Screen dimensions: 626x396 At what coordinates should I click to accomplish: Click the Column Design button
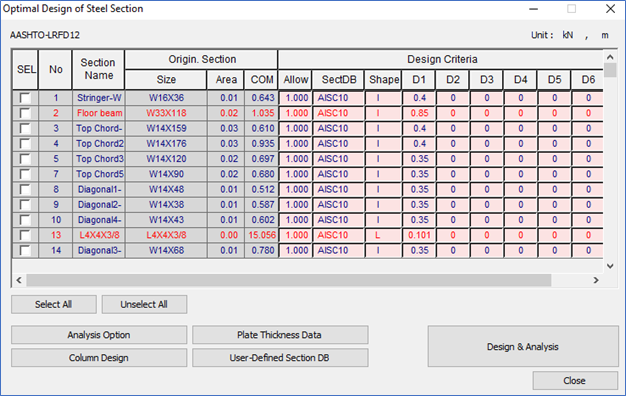pyautogui.click(x=99, y=358)
